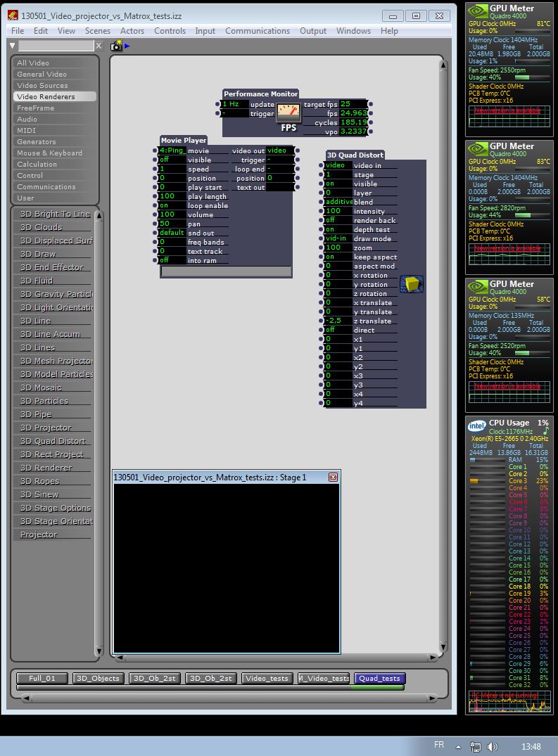558x756 pixels.
Task: Click the 13:48 taskbar clock
Action: pyautogui.click(x=531, y=746)
